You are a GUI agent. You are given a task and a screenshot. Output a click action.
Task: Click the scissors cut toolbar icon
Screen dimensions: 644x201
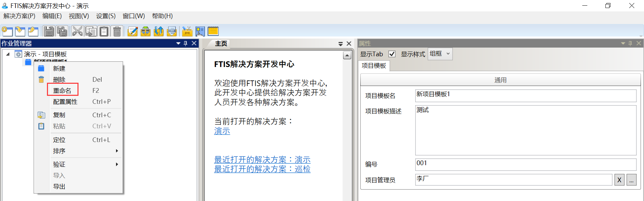(x=77, y=31)
